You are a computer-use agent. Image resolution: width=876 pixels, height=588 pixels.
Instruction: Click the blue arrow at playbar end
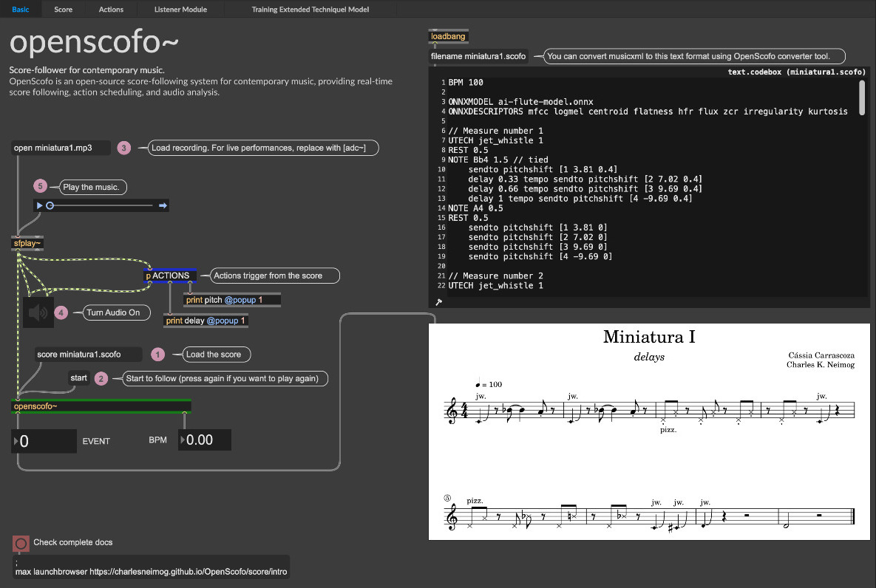pyautogui.click(x=163, y=205)
